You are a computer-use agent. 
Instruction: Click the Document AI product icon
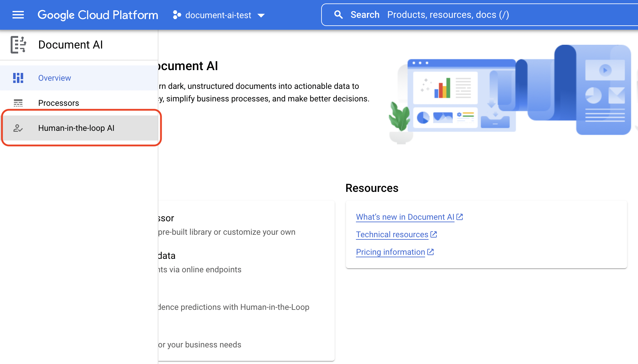[x=18, y=45]
